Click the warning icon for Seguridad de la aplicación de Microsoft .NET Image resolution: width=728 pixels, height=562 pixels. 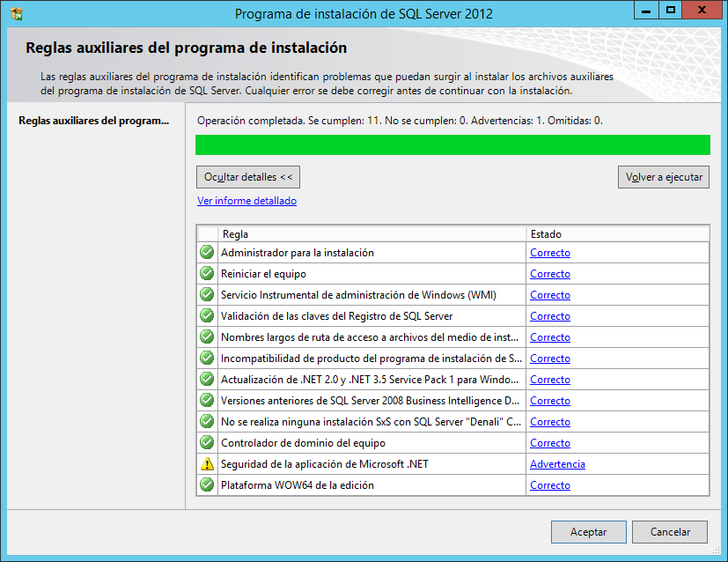(x=206, y=463)
